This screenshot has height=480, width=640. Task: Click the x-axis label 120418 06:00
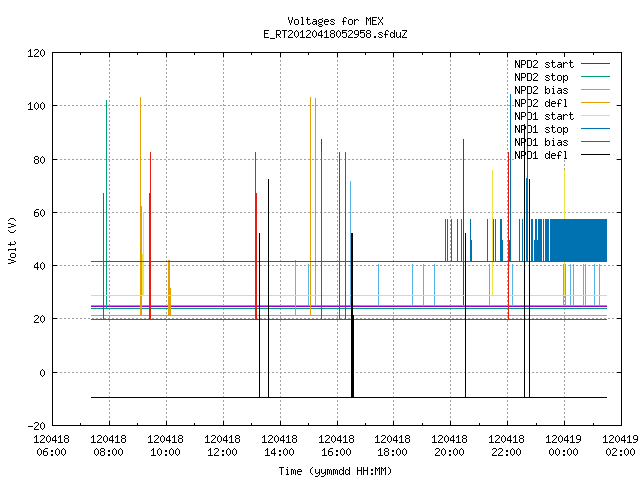(x=52, y=446)
